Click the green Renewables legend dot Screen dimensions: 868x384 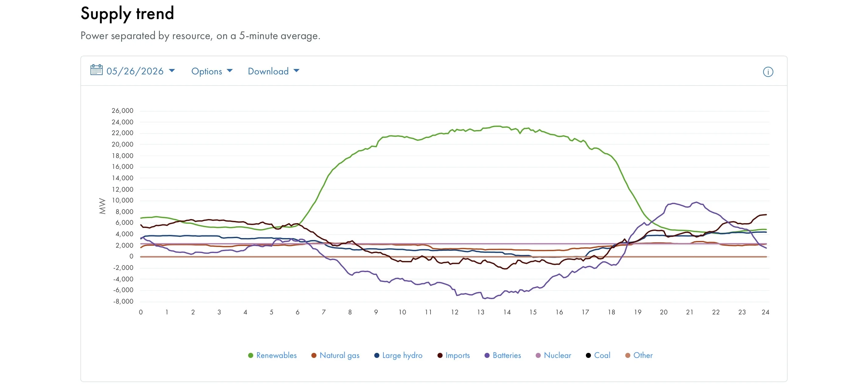pyautogui.click(x=250, y=356)
